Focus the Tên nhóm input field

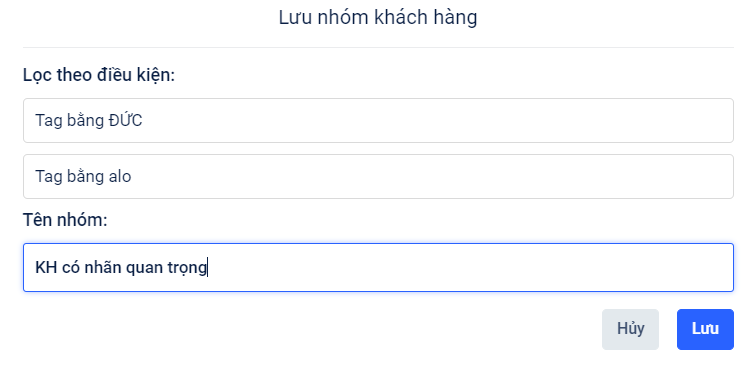click(x=378, y=268)
